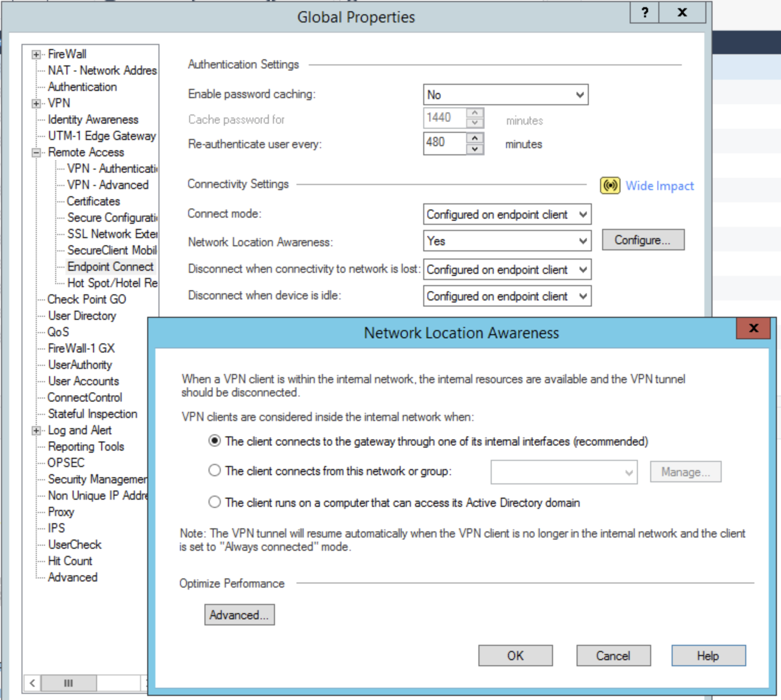Viewport: 781px width, 700px height.
Task: Collapse the Remote Access tree node
Action: coord(36,152)
